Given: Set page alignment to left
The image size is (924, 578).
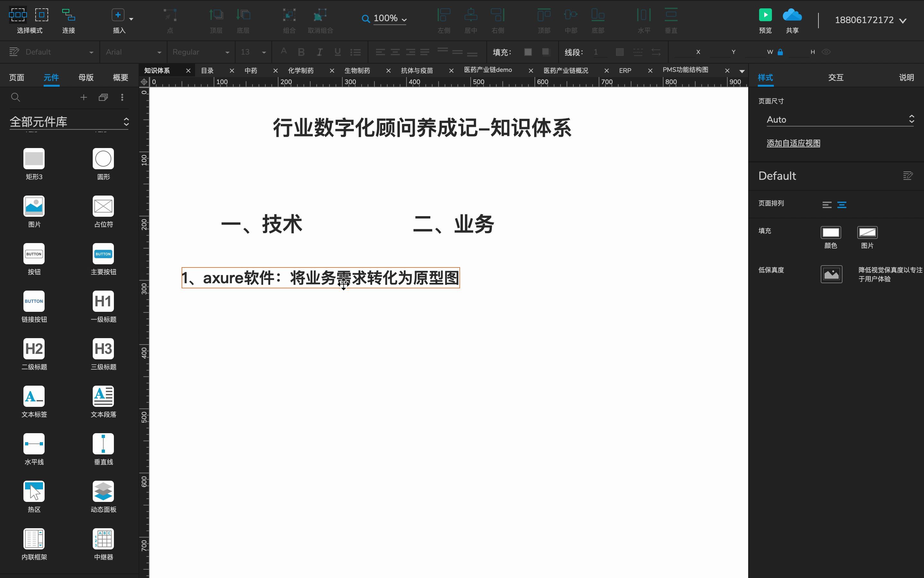Looking at the screenshot, I should click(827, 205).
